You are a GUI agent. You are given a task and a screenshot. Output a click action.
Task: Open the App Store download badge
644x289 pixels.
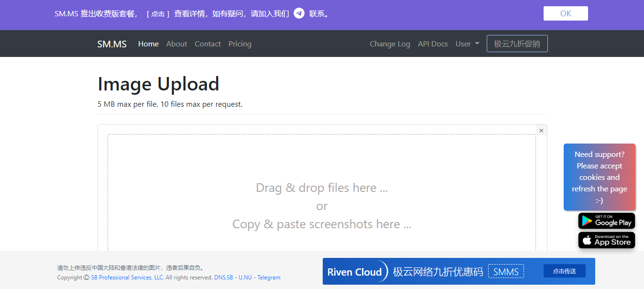pyautogui.click(x=606, y=240)
